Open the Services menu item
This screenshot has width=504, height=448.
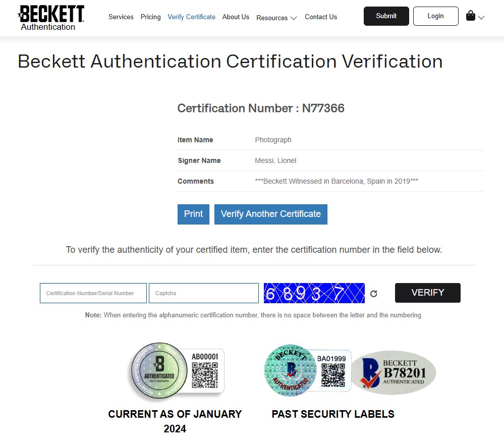[x=121, y=17]
